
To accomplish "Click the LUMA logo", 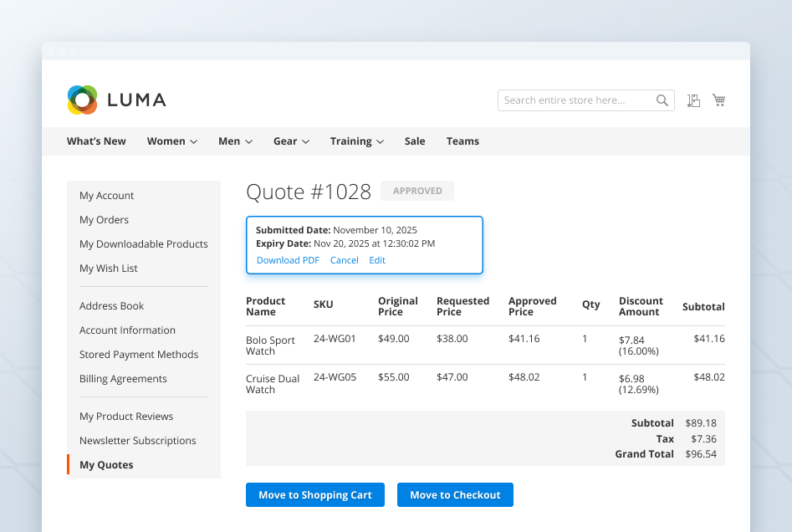I will [116, 100].
